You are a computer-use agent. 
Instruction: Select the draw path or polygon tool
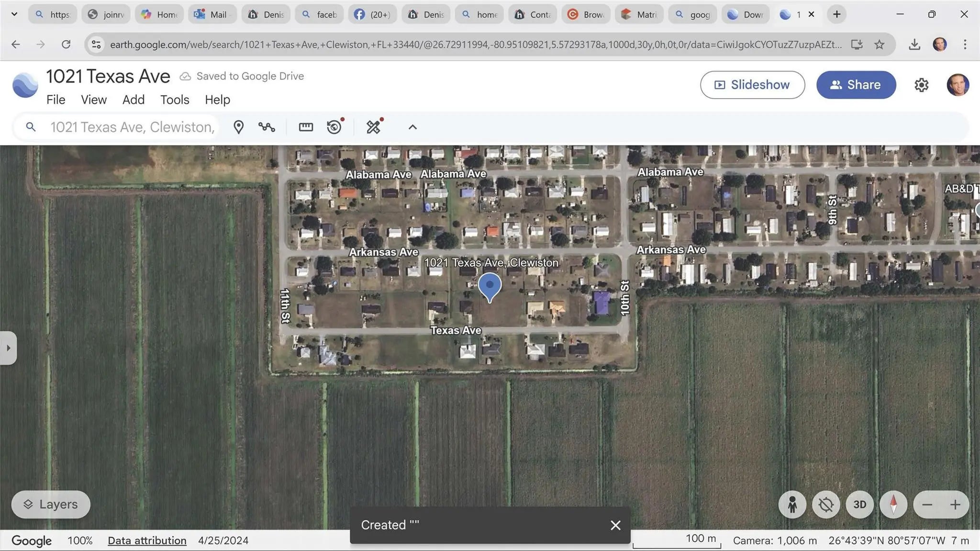pos(267,127)
